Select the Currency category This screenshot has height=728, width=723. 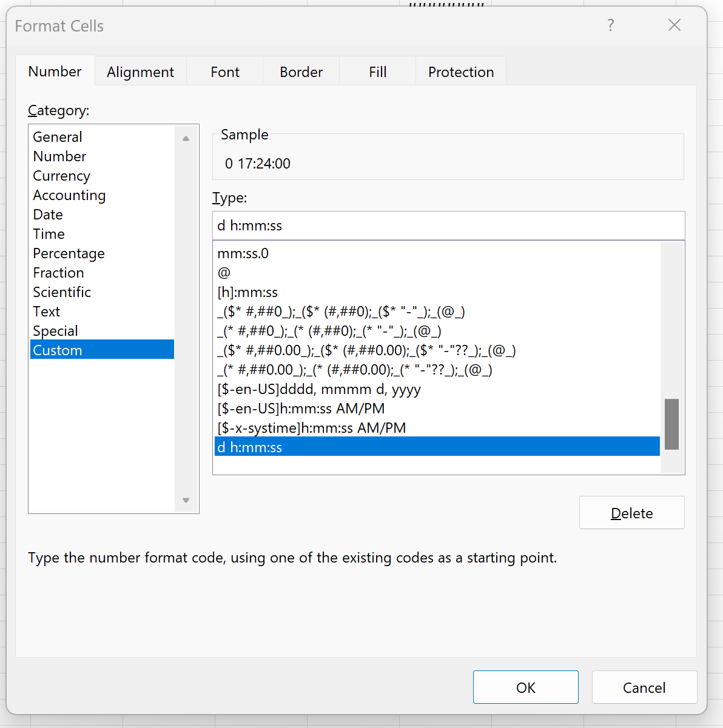62,176
